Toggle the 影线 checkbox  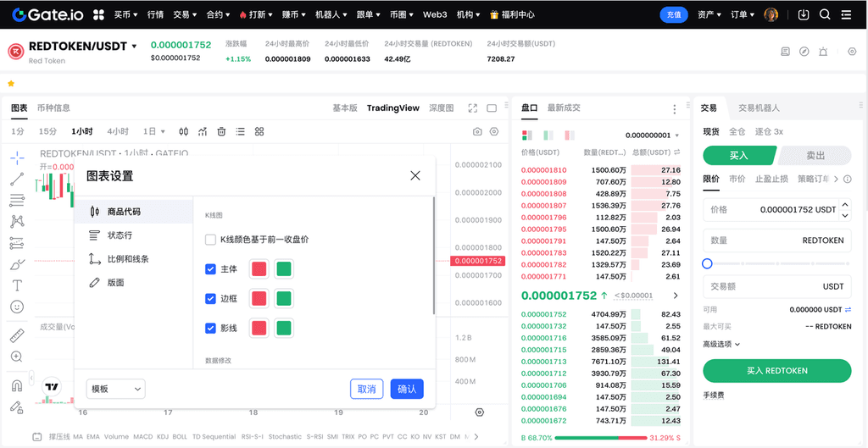210,328
